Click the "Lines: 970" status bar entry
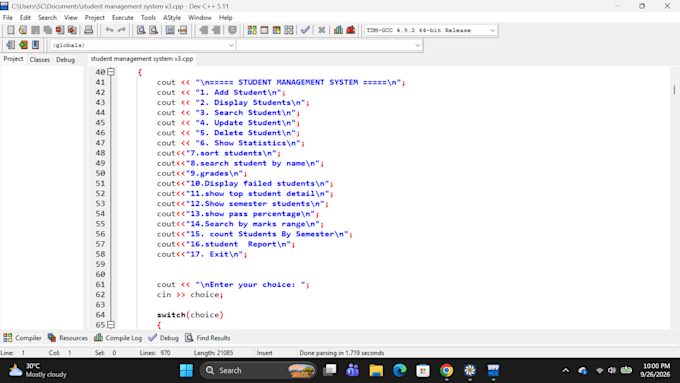Screen dimensions: 680x383 (155, 353)
